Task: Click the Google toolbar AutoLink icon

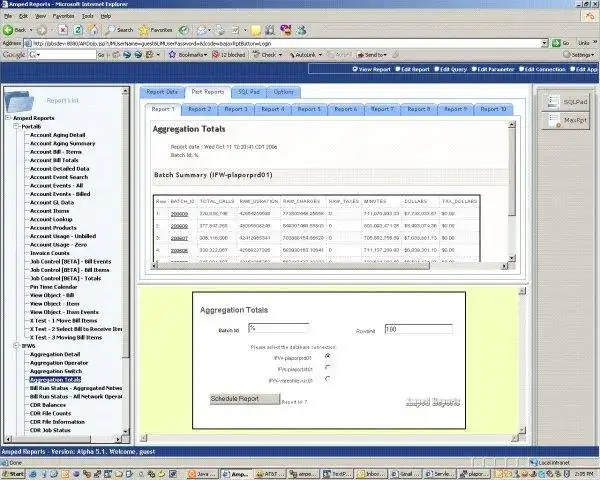Action: [x=292, y=55]
